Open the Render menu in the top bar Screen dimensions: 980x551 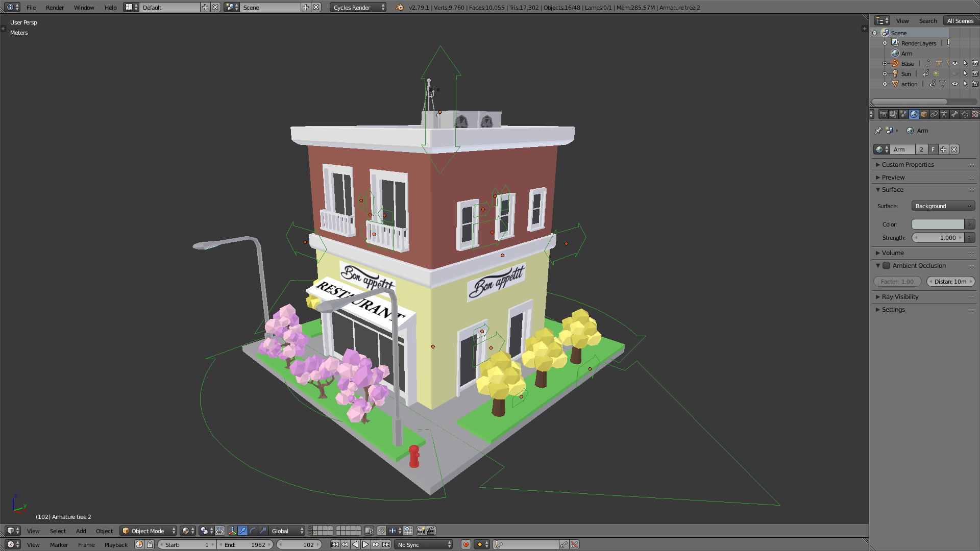[x=55, y=8]
